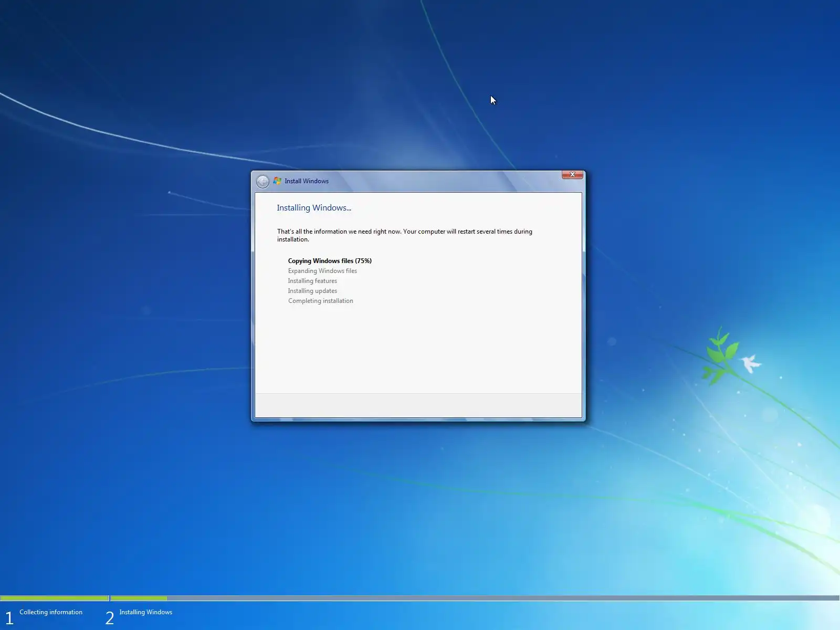Click the stage number 2 at bottom

pos(109,618)
